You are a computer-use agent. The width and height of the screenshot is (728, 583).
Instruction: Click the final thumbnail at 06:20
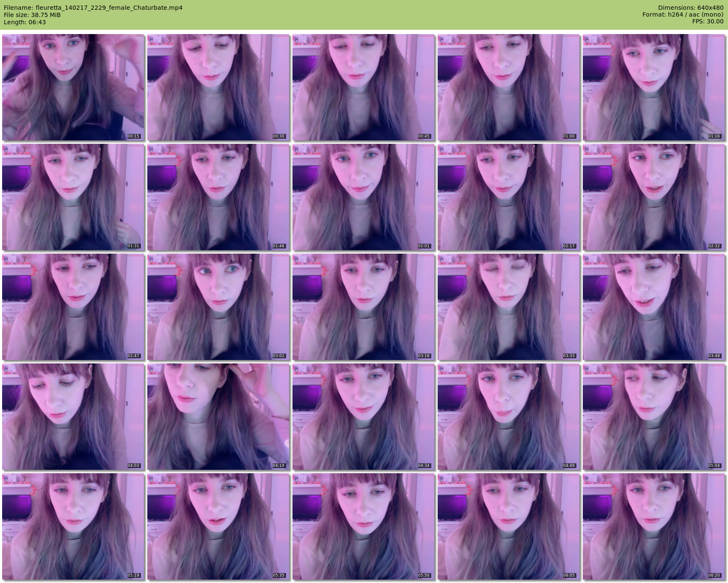click(x=654, y=526)
